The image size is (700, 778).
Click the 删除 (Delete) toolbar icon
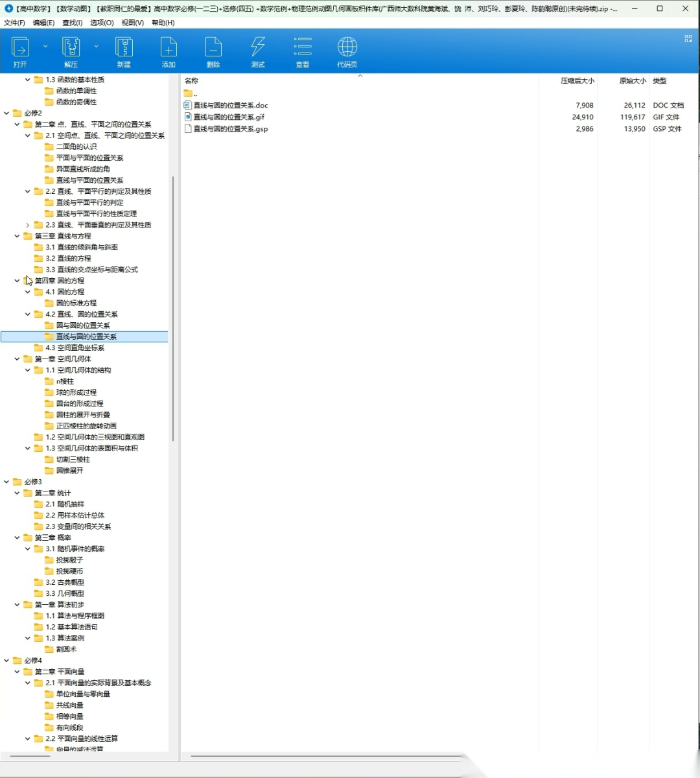tap(213, 51)
